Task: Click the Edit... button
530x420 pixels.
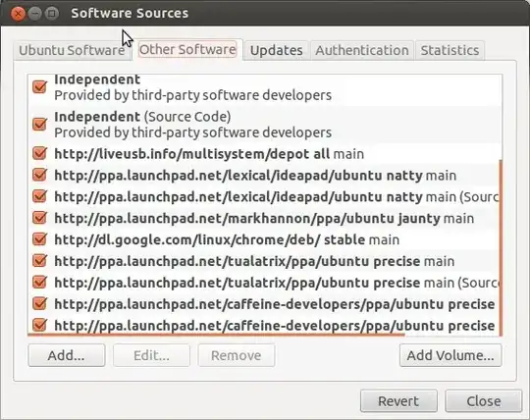Action: tap(151, 355)
